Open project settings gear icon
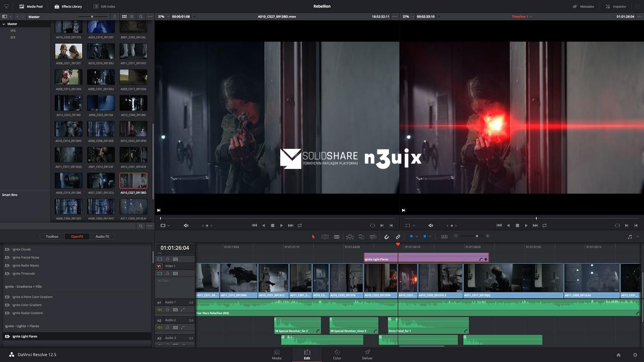 tap(635, 354)
